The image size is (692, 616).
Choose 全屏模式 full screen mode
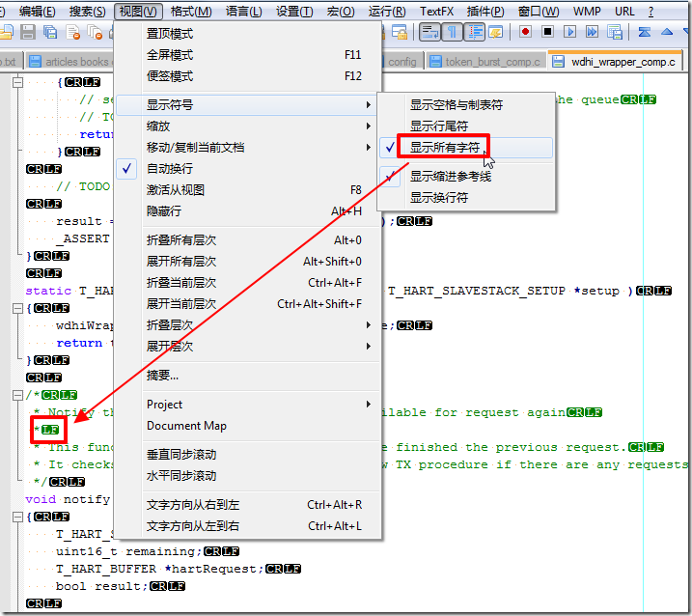[x=248, y=55]
